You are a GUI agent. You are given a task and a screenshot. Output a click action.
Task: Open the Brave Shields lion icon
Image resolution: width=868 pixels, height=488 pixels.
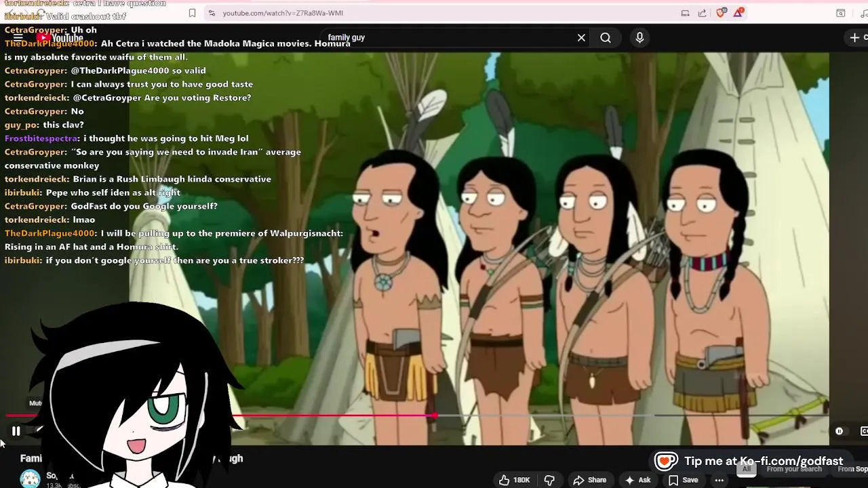point(721,12)
